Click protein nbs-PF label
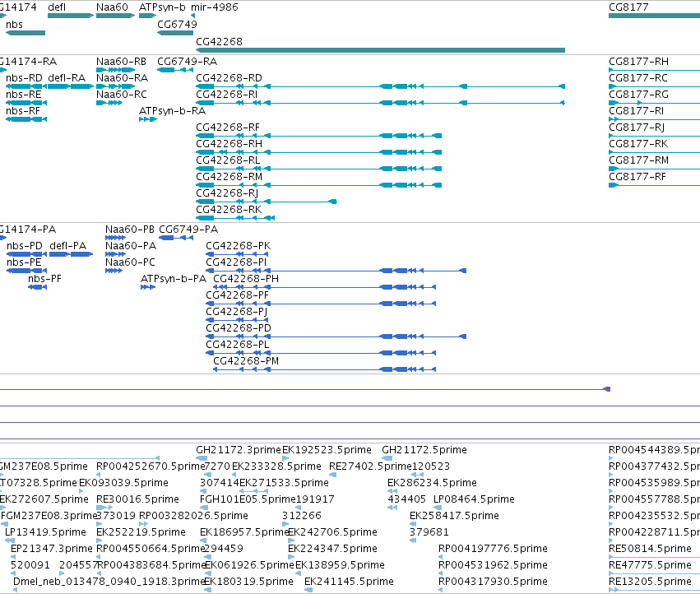 [x=44, y=279]
